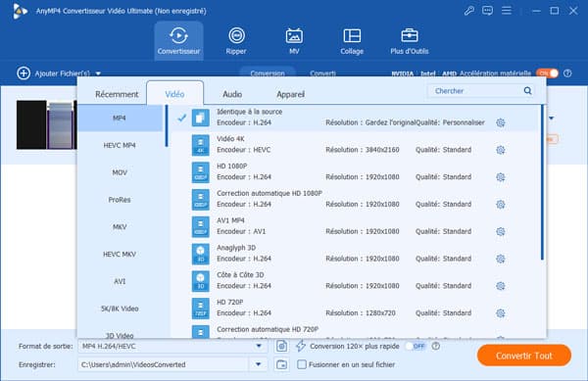Viewport: 588px width, 381px height.
Task: Click the search magnifier icon
Action: pos(527,91)
